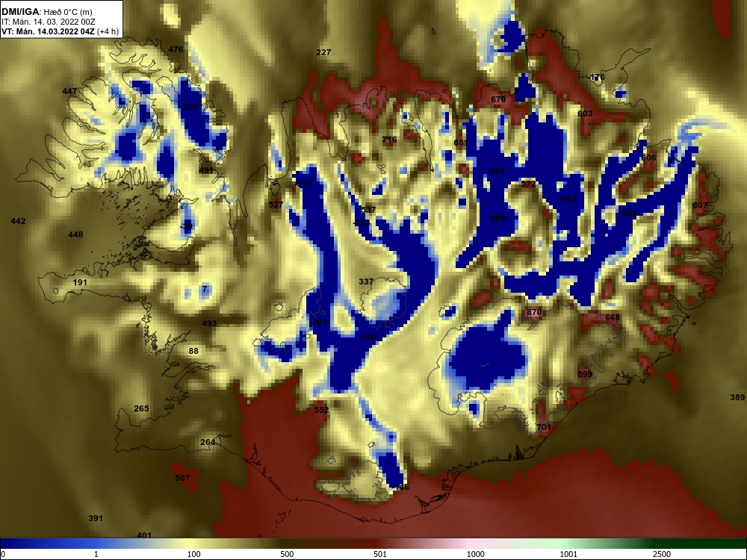Click the map value 88
Image resolution: width=747 pixels, height=560 pixels.
[193, 352]
